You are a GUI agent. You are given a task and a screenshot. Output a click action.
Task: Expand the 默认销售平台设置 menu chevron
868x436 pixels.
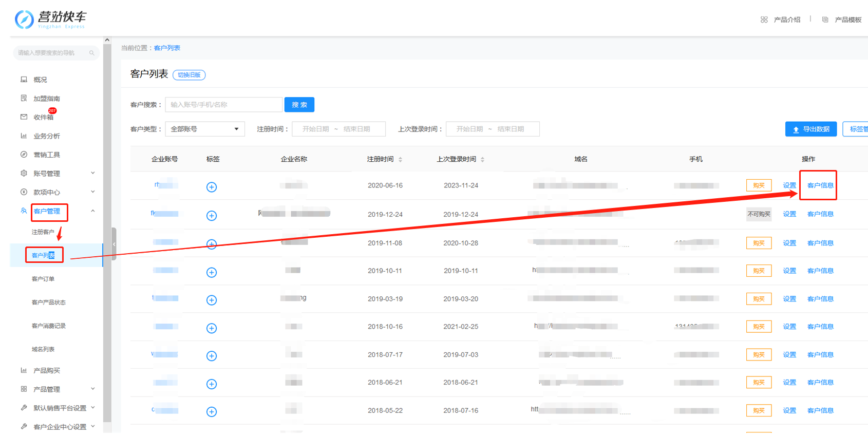(93, 408)
